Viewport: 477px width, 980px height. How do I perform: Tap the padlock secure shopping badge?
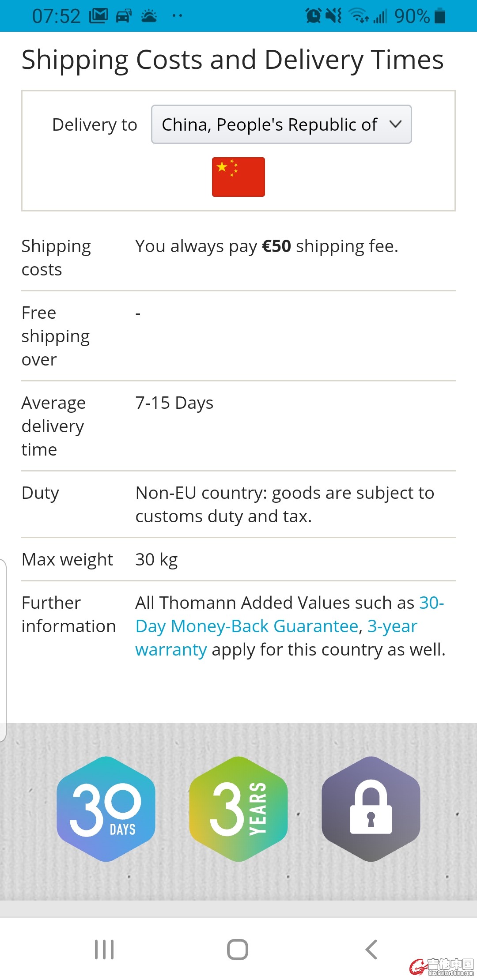coord(371,809)
